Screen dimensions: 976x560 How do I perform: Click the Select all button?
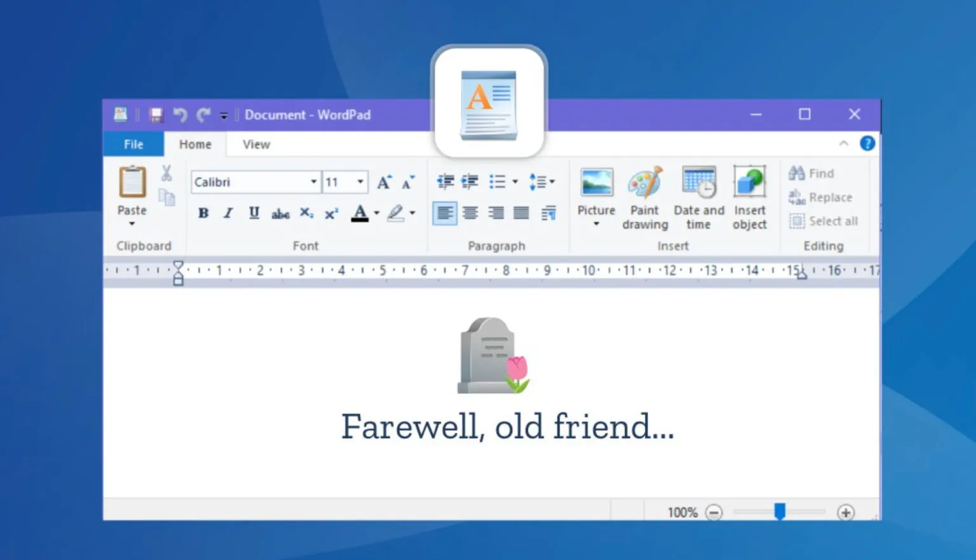coord(823,221)
